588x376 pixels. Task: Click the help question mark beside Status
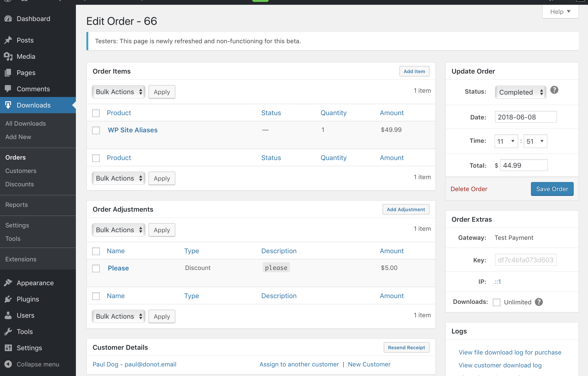tap(554, 90)
